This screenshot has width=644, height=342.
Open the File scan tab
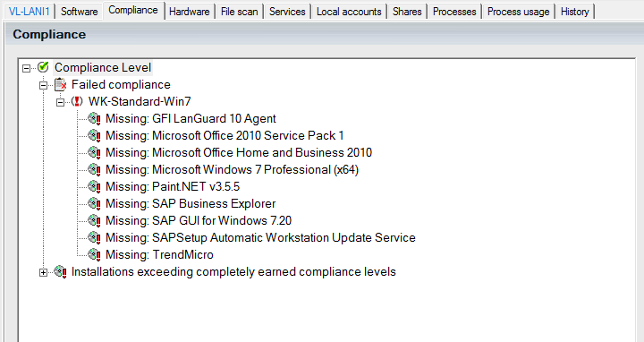tap(240, 12)
